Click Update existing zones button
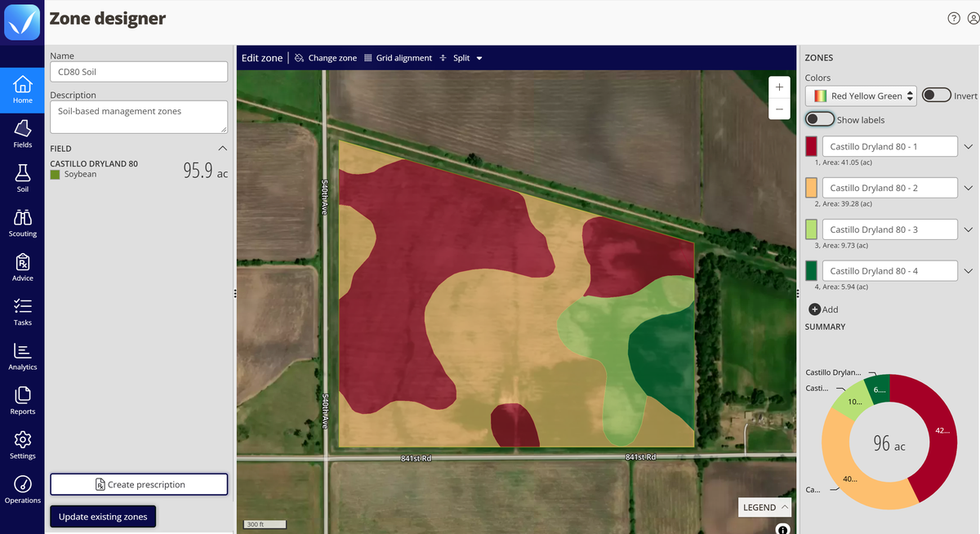This screenshot has height=534, width=980. 103,517
